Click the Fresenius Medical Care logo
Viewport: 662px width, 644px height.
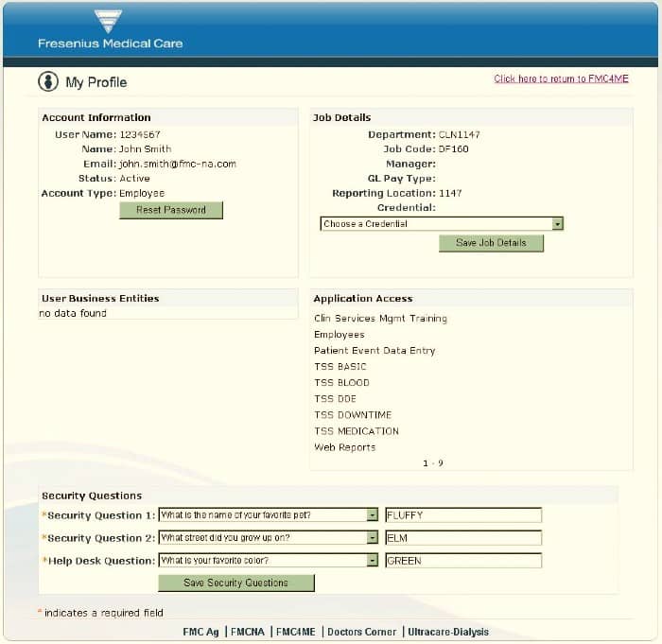point(111,28)
